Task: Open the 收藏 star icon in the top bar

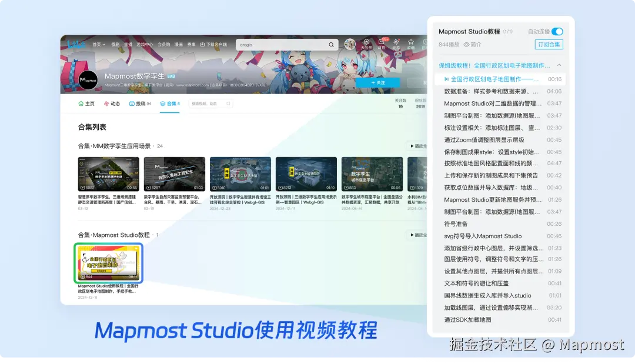Action: (x=410, y=44)
